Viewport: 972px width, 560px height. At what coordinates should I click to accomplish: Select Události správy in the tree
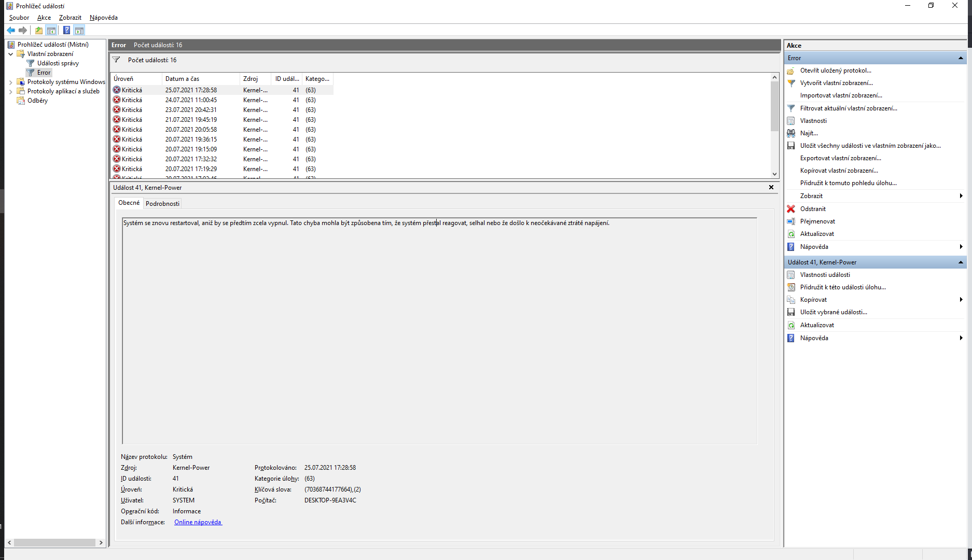[58, 63]
